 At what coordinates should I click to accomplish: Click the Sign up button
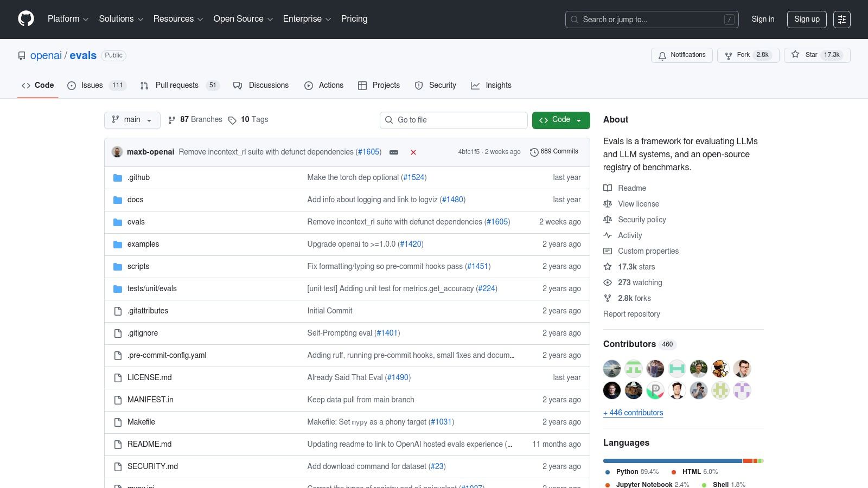pos(807,19)
